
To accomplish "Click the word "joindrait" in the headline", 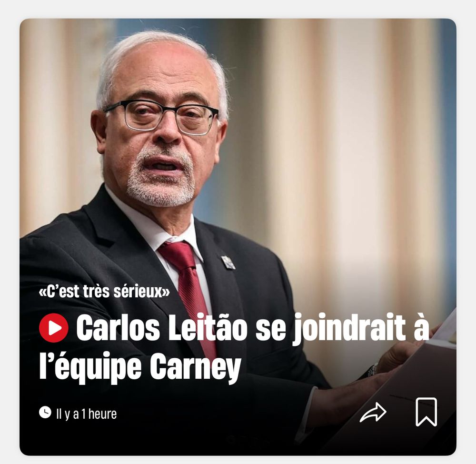I will pyautogui.click(x=349, y=329).
